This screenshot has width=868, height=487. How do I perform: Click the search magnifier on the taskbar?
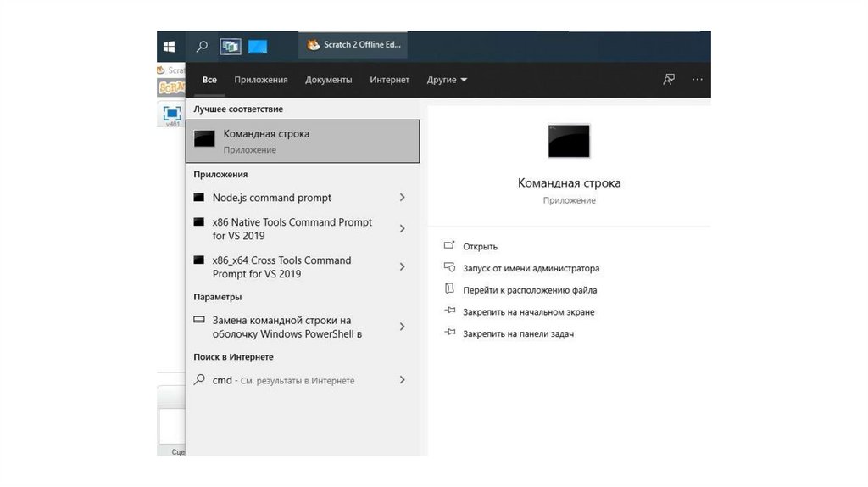coord(202,46)
